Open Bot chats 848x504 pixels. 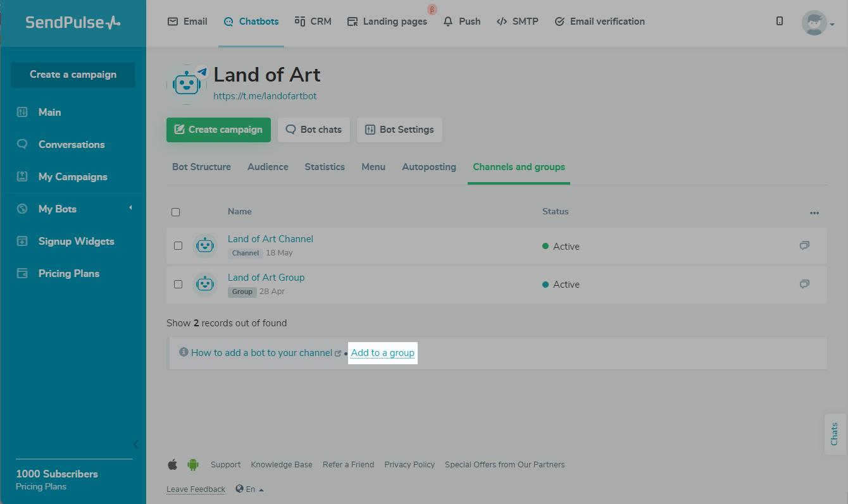[x=314, y=130]
